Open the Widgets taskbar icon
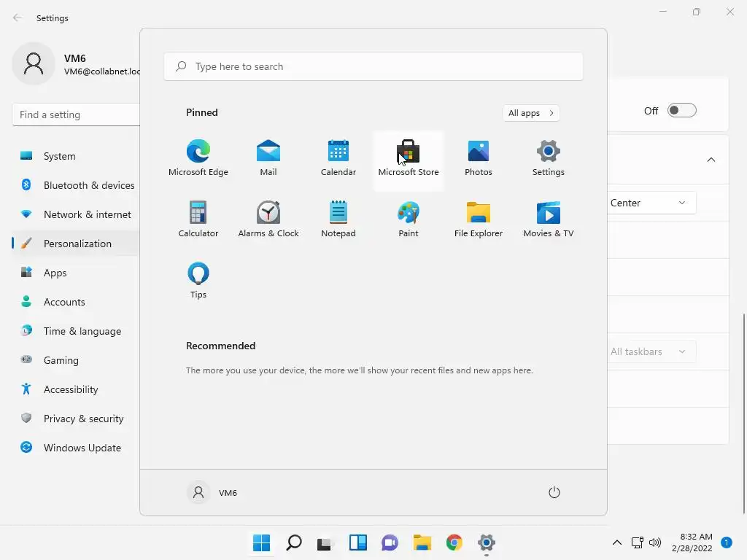The width and height of the screenshot is (747, 560). click(x=357, y=542)
